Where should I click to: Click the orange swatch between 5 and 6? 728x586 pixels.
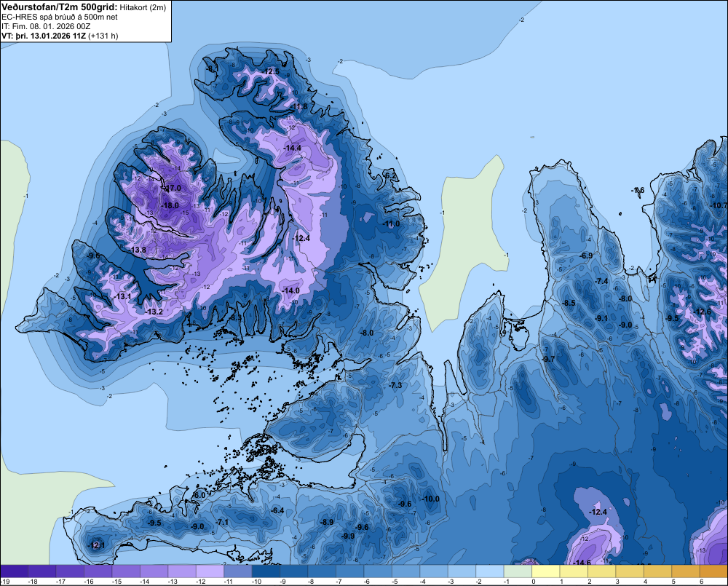686,571
